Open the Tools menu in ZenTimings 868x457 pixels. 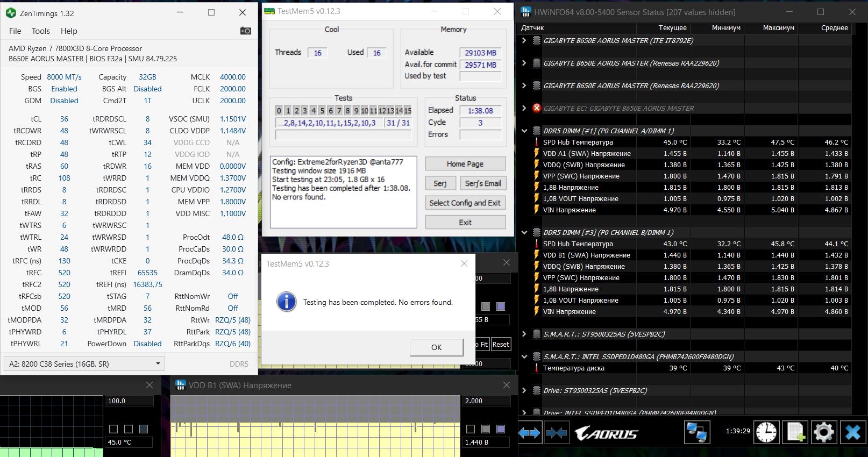(41, 31)
